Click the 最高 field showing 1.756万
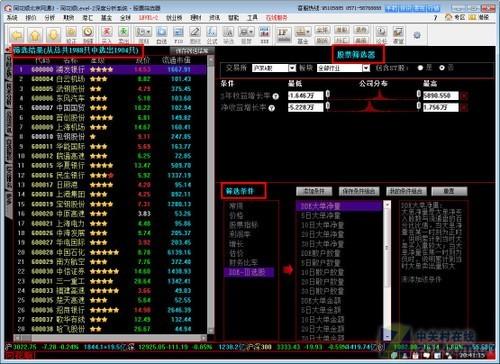This screenshot has width=500, height=364. coord(441,107)
